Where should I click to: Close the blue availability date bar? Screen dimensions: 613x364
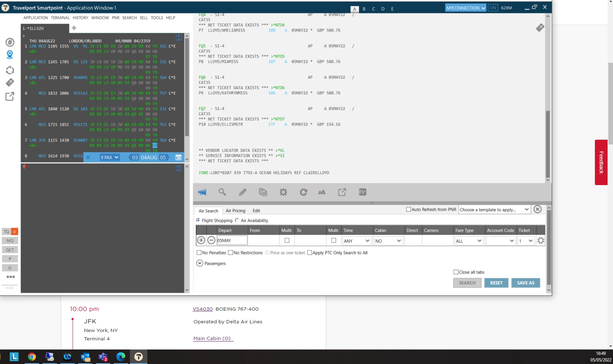point(88,158)
